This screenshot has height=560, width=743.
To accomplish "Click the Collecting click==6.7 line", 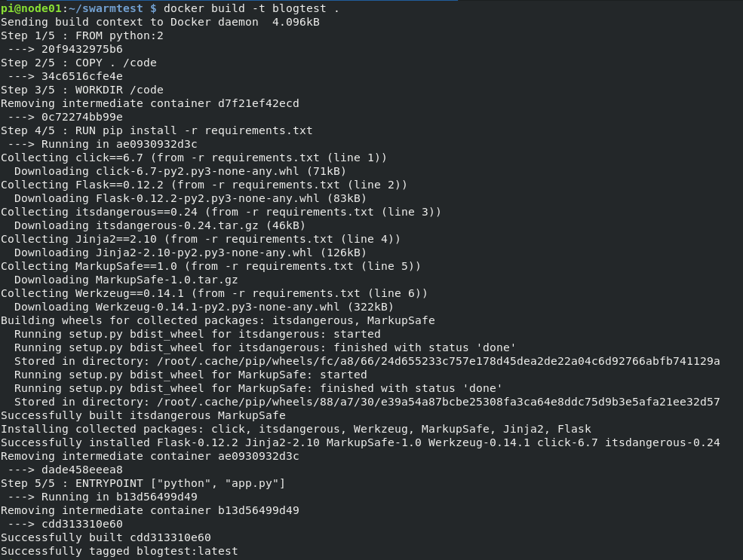I will (194, 158).
